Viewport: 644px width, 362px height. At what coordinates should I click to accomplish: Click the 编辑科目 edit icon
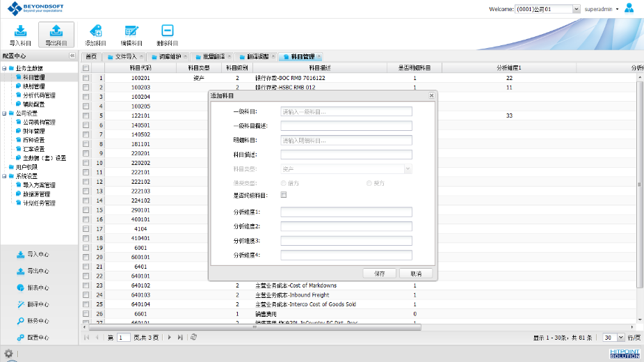tap(131, 31)
